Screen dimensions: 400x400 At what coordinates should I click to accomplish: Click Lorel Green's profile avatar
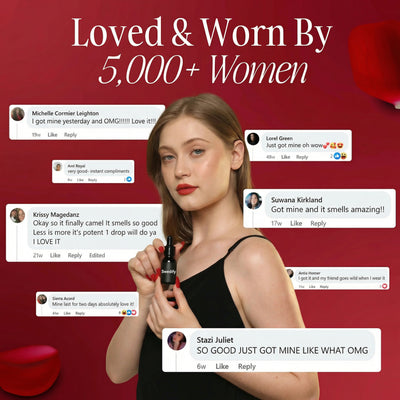253,139
